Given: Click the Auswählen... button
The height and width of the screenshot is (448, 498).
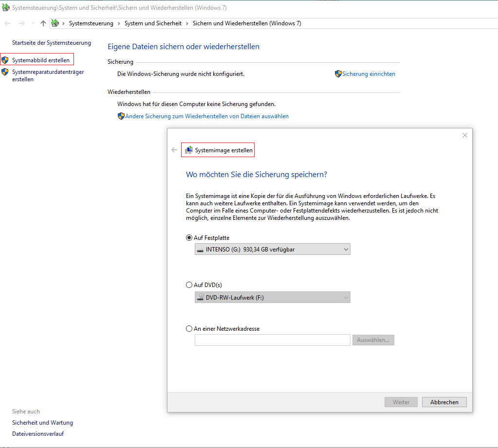Looking at the screenshot, I should (x=373, y=340).
